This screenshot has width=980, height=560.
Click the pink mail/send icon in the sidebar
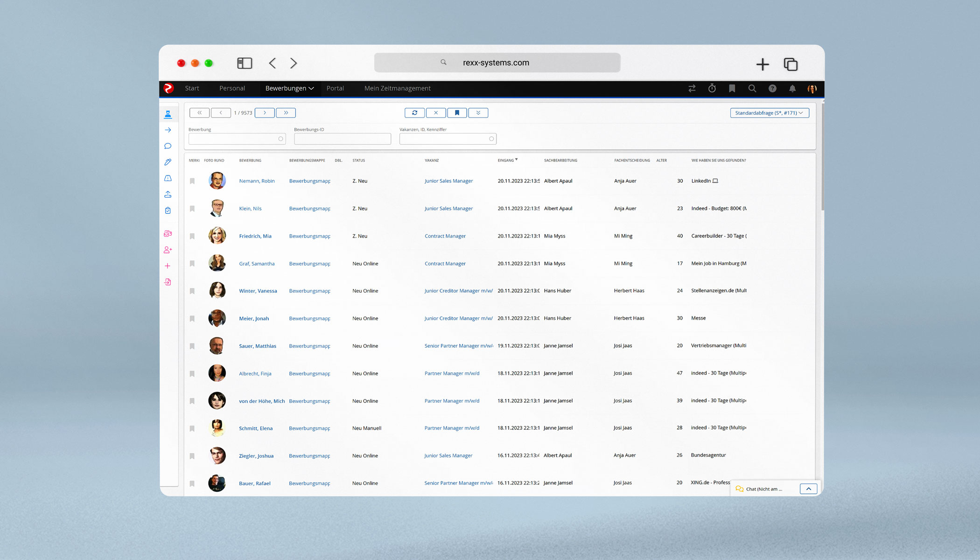tap(168, 233)
